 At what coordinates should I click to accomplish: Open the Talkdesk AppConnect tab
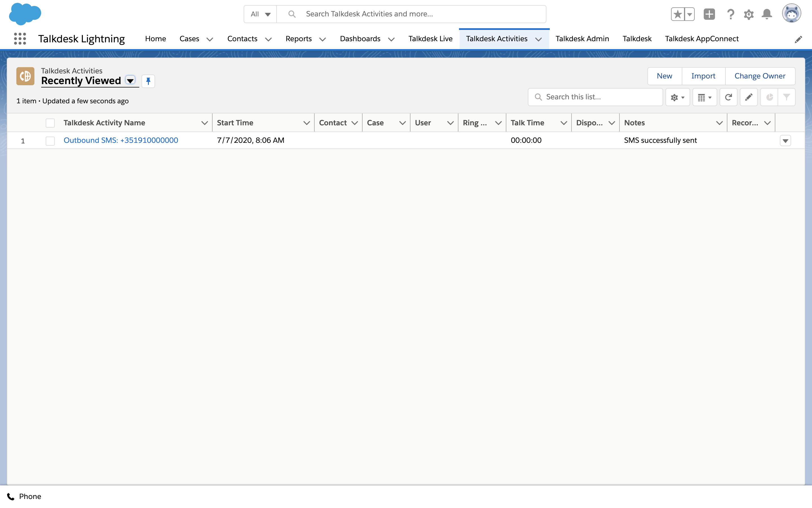(701, 39)
